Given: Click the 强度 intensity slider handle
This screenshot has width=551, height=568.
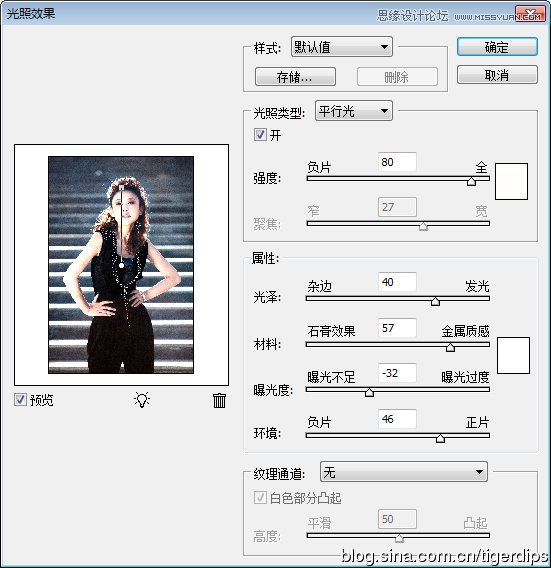Looking at the screenshot, I should 471,181.
